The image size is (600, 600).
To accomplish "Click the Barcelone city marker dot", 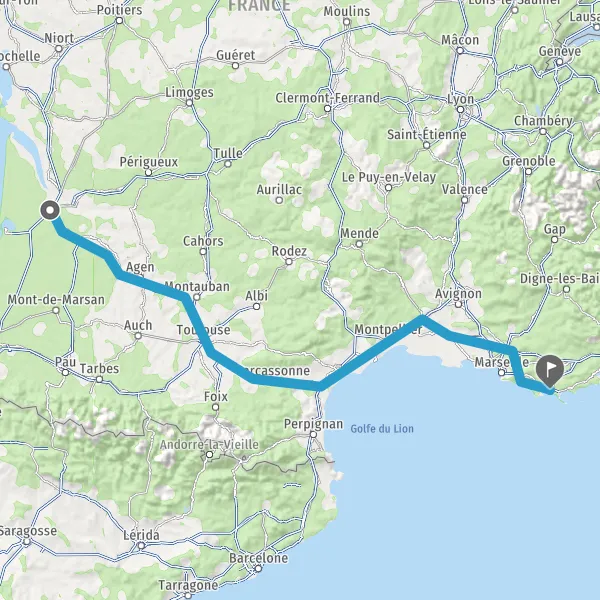I will click(x=258, y=569).
